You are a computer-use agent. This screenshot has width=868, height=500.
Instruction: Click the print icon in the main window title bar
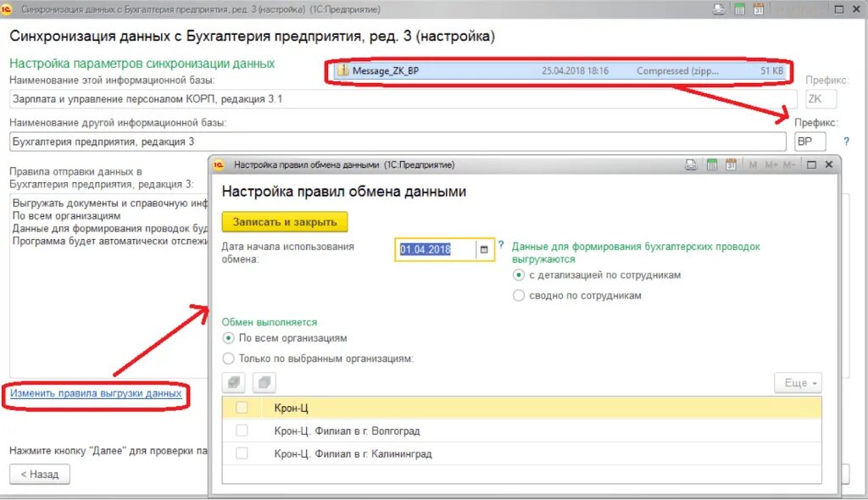[x=719, y=9]
